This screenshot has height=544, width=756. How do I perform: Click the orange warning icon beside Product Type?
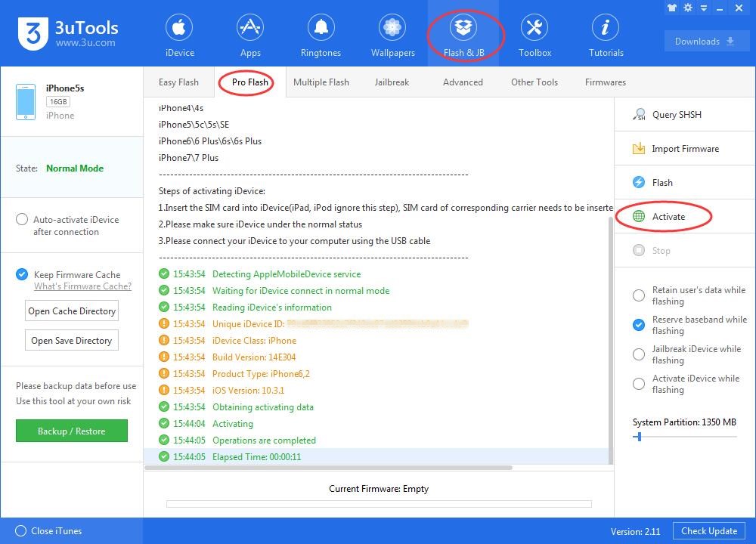click(x=164, y=373)
